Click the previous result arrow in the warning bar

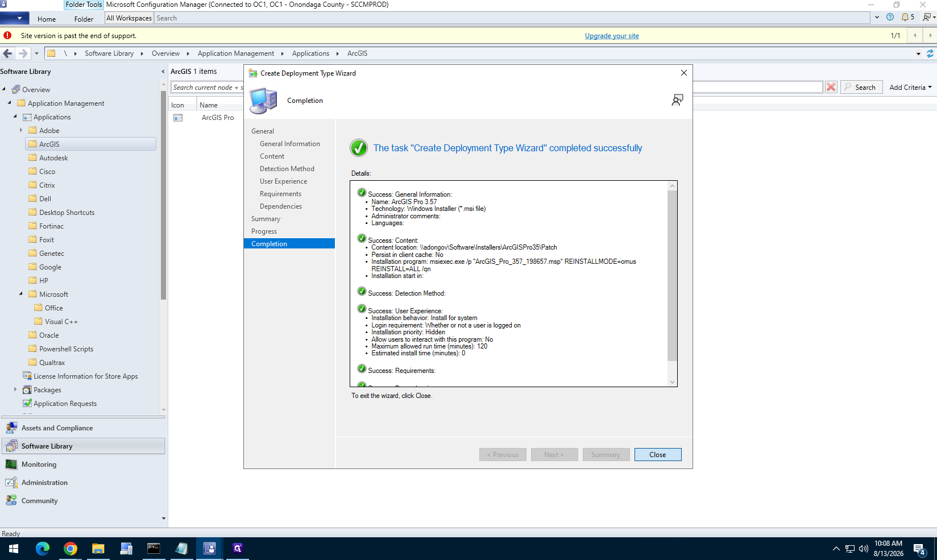pos(915,35)
